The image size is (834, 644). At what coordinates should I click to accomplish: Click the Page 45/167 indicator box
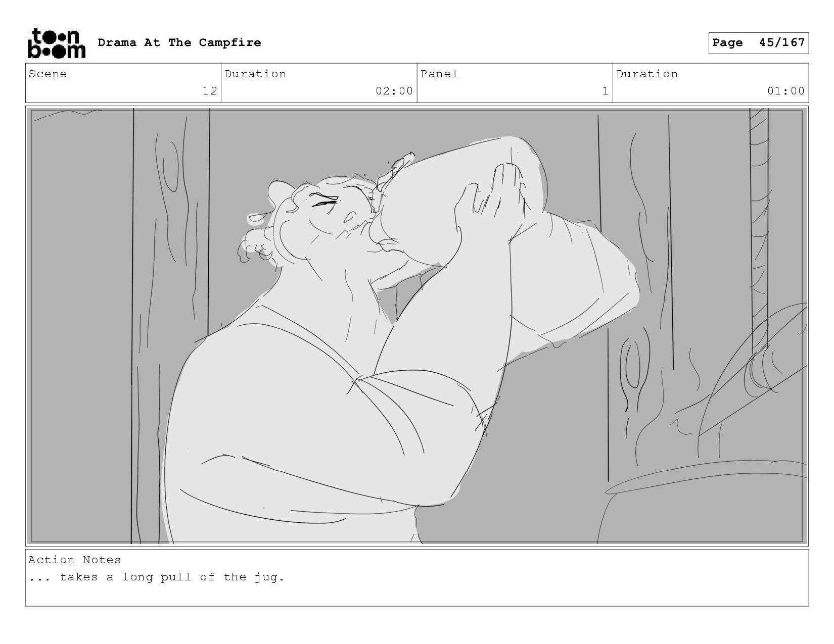pyautogui.click(x=758, y=43)
